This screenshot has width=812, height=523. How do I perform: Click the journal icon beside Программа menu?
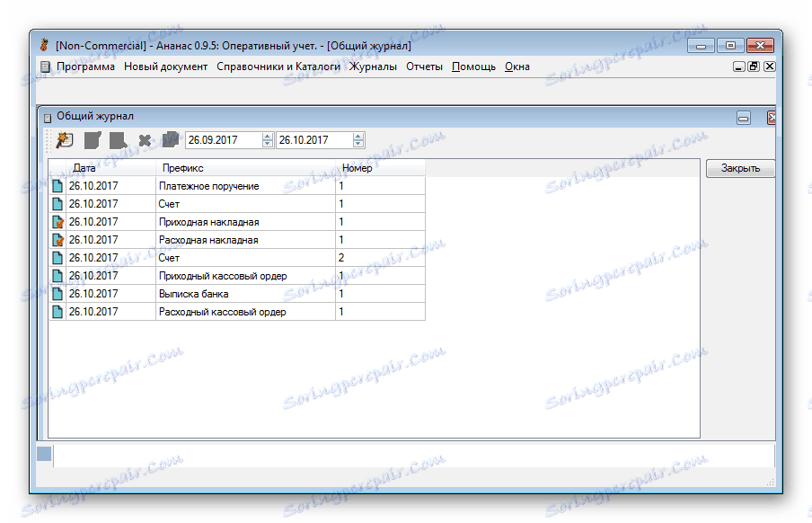[46, 66]
